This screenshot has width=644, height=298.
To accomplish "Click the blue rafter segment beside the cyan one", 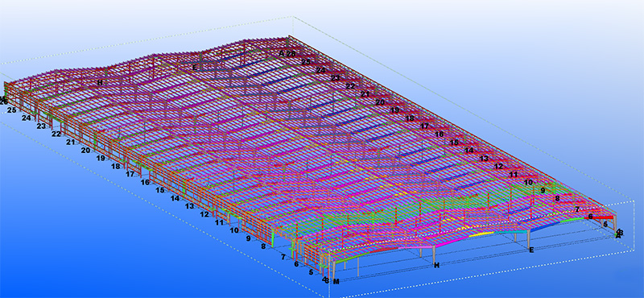I will pyautogui.click(x=545, y=226).
